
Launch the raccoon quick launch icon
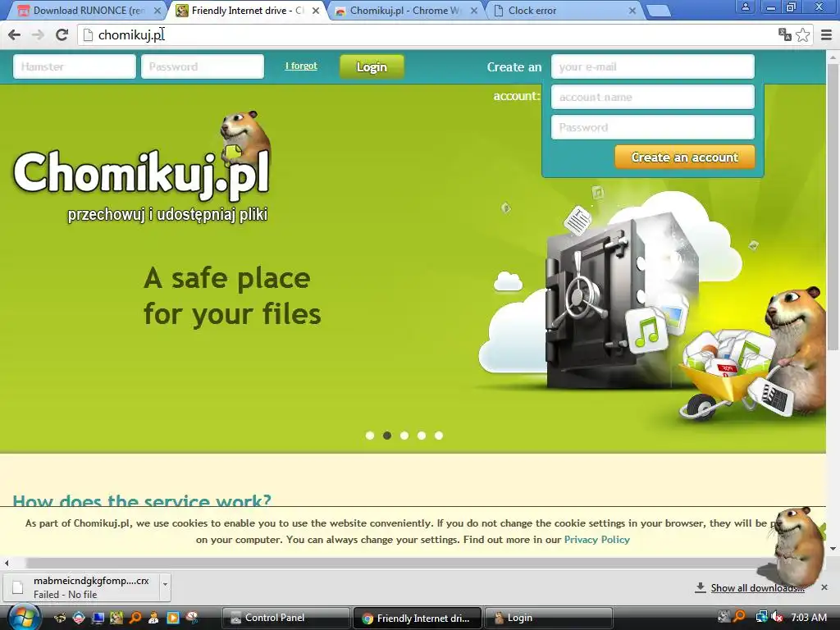coord(60,618)
